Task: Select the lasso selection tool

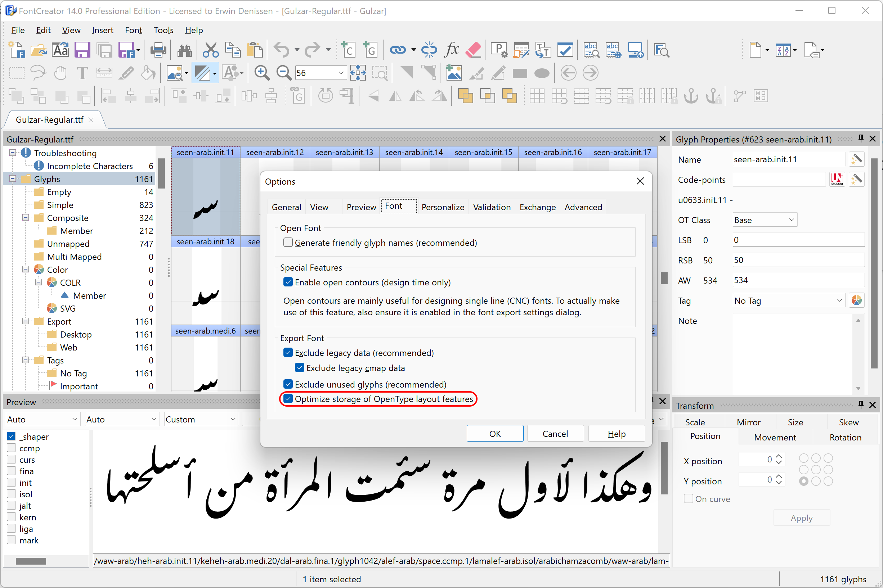Action: coord(38,73)
